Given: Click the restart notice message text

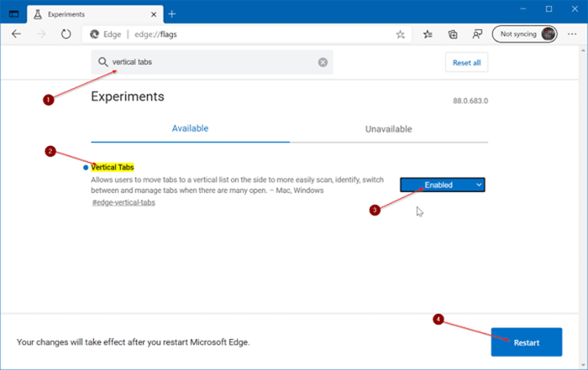Looking at the screenshot, I should [133, 342].
